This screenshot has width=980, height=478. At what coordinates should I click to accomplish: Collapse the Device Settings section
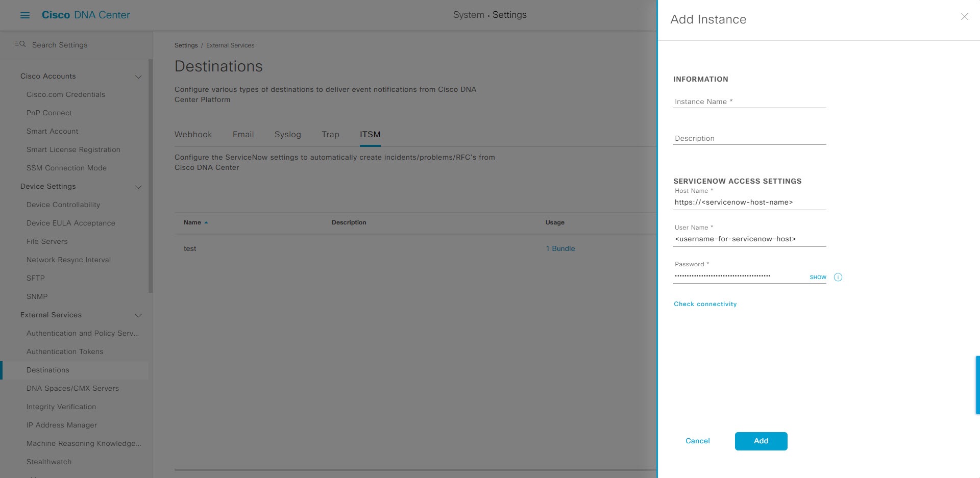point(138,187)
